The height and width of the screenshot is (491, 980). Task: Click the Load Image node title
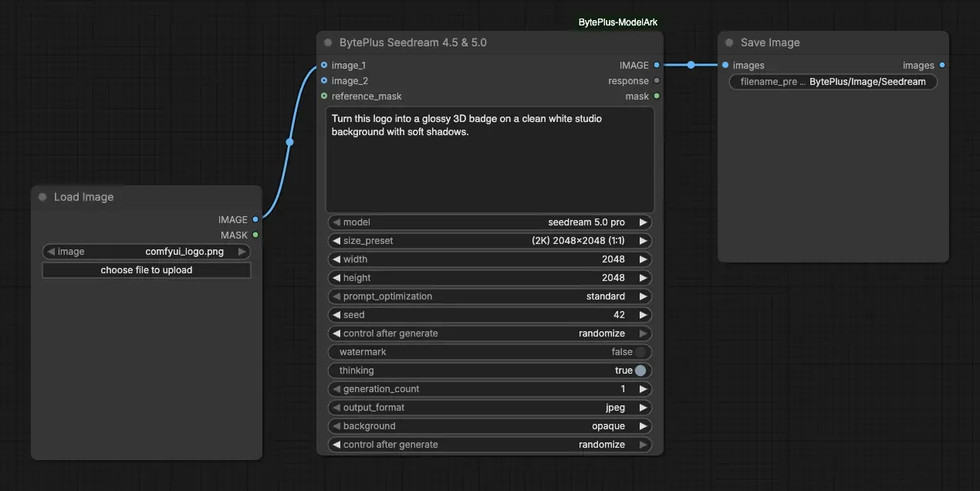pyautogui.click(x=83, y=197)
